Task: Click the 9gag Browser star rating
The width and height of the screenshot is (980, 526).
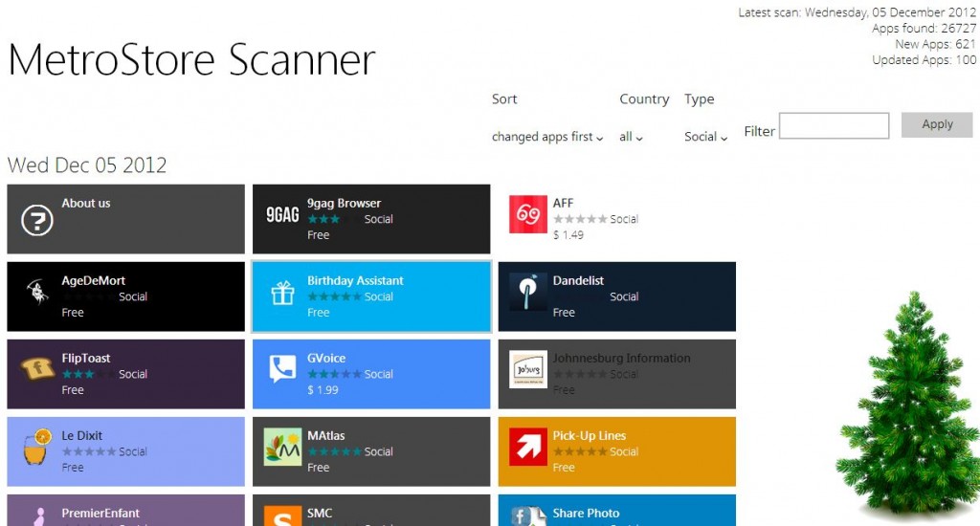Action: click(x=334, y=219)
